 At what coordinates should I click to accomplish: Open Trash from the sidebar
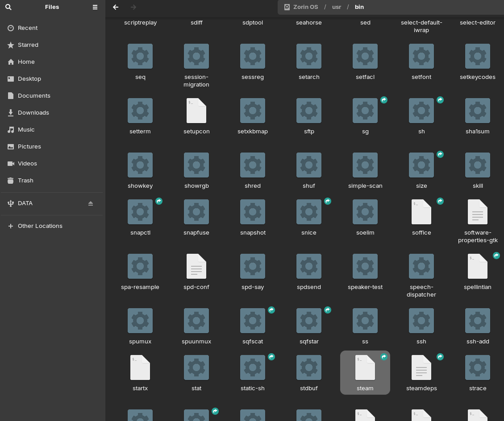(25, 180)
